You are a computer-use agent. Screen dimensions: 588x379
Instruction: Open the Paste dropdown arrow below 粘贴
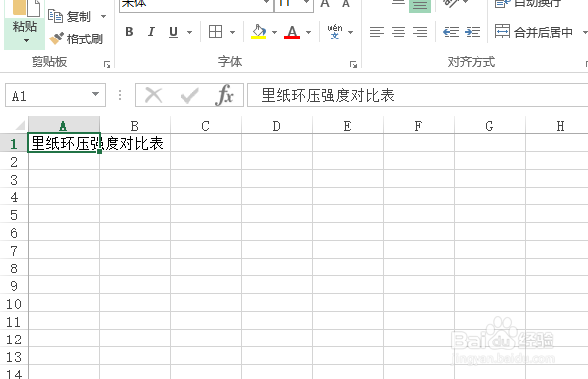[26, 40]
